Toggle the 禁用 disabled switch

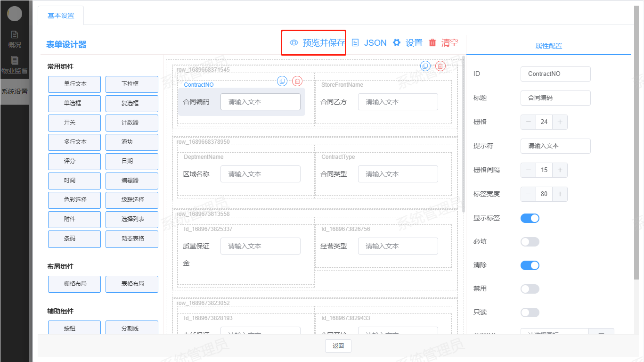pyautogui.click(x=530, y=289)
